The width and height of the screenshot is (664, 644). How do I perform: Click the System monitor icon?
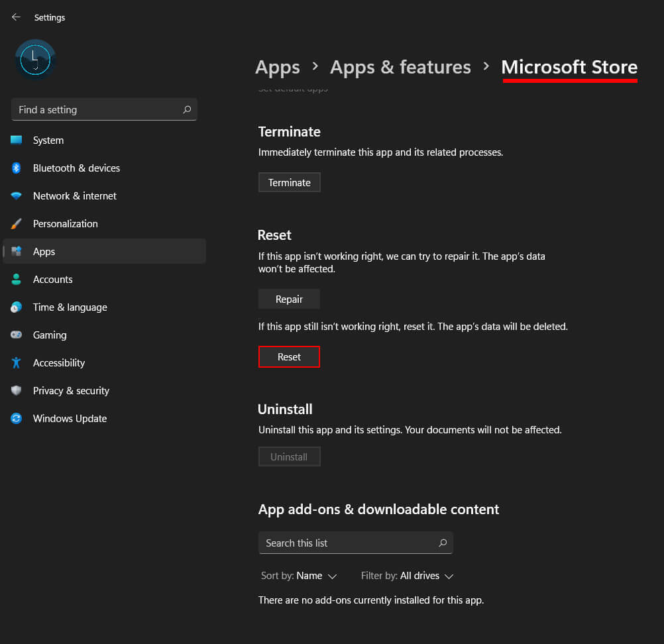16,140
